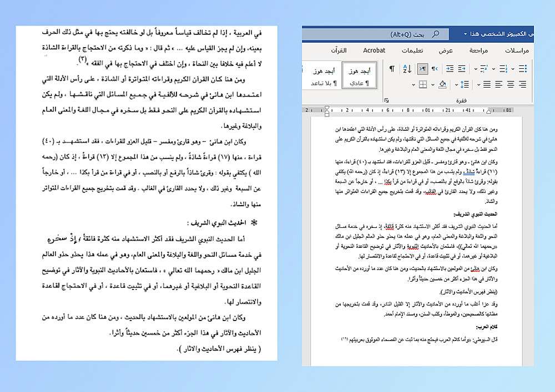Click footnote mark (٣) in scanned page
This screenshot has height=392, width=555.
pos(83,59)
